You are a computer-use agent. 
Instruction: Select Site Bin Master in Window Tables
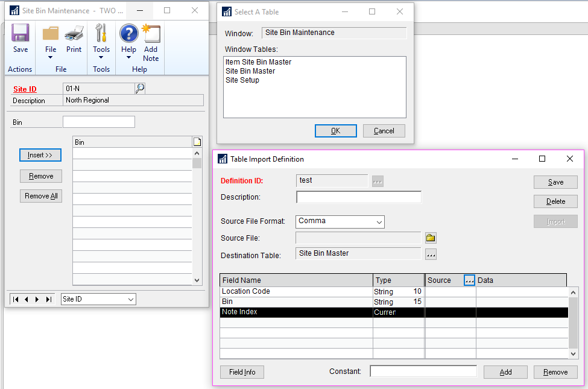[250, 71]
